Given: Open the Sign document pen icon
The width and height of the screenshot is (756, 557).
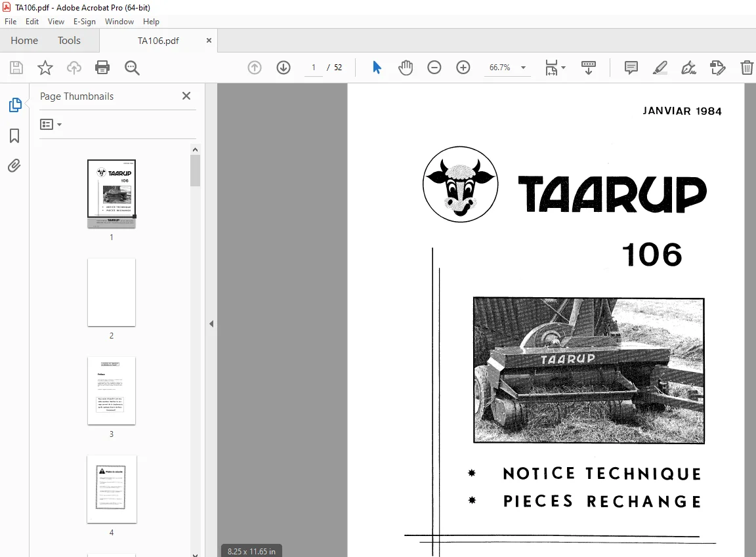Looking at the screenshot, I should click(688, 68).
